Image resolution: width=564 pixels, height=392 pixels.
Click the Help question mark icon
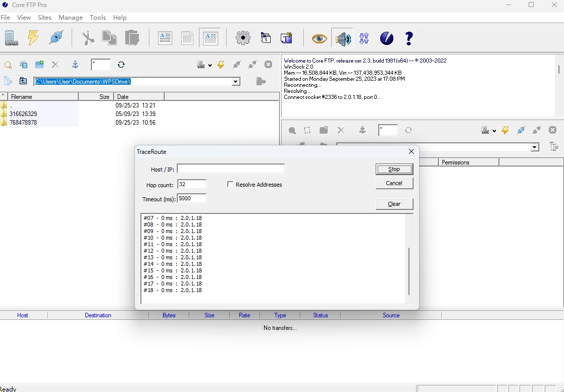coord(409,38)
